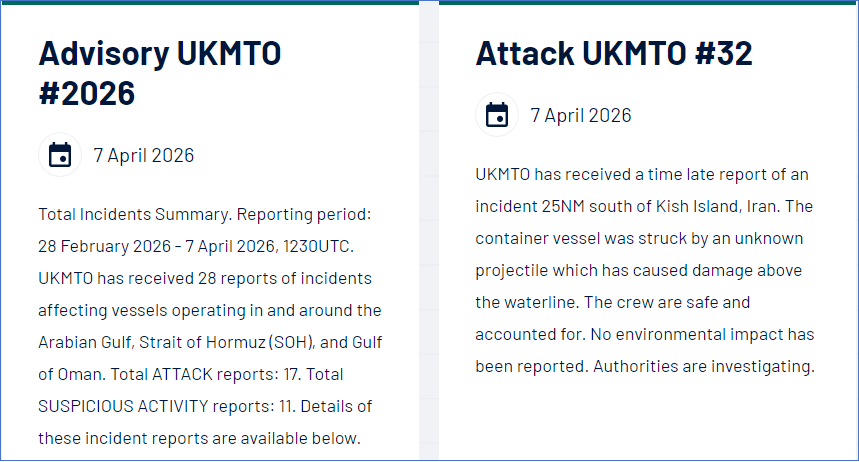Open the Attack UKMTO #32 heading

coord(614,53)
